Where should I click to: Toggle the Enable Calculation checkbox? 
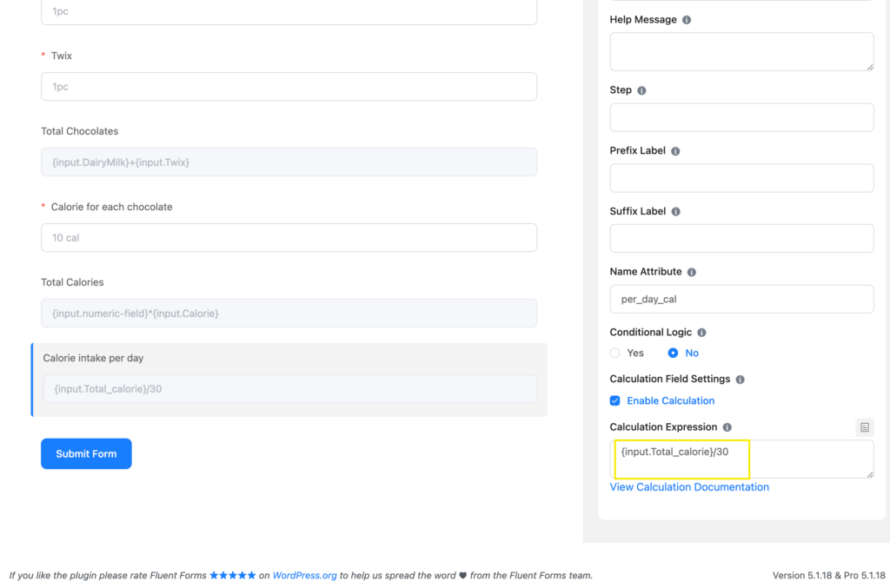[614, 401]
